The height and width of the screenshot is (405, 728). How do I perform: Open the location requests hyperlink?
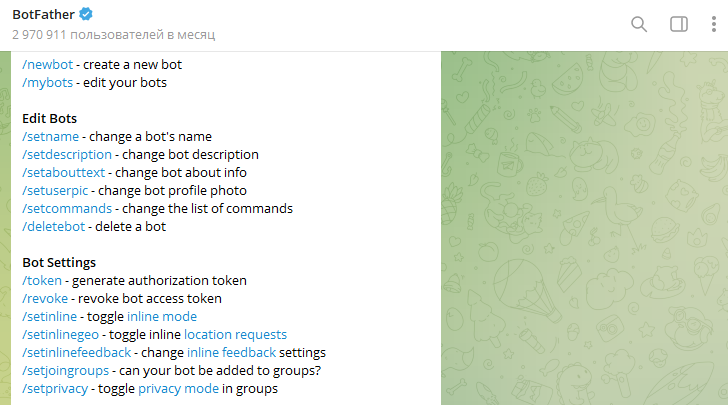235,335
